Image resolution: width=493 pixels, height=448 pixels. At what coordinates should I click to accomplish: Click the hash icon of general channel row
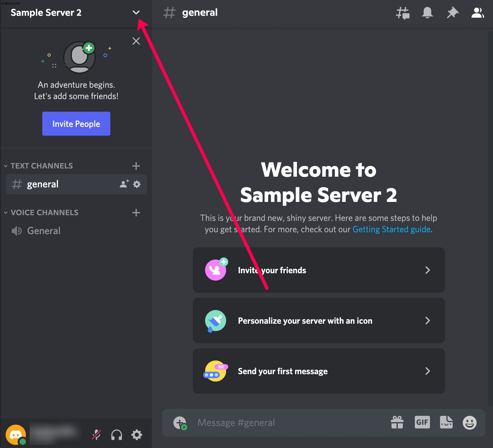point(17,184)
